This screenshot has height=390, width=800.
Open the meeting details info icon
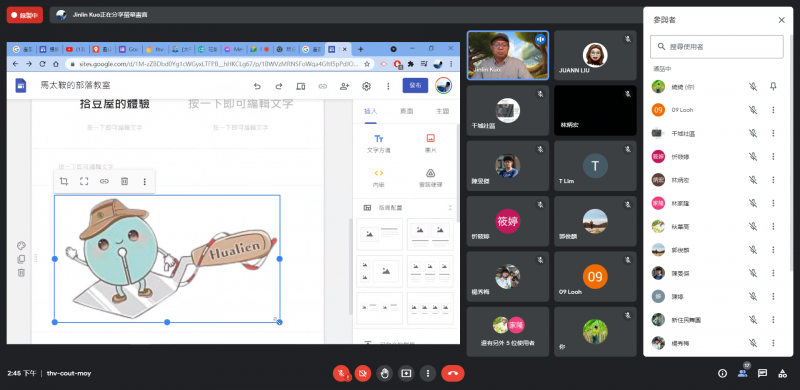[722, 373]
